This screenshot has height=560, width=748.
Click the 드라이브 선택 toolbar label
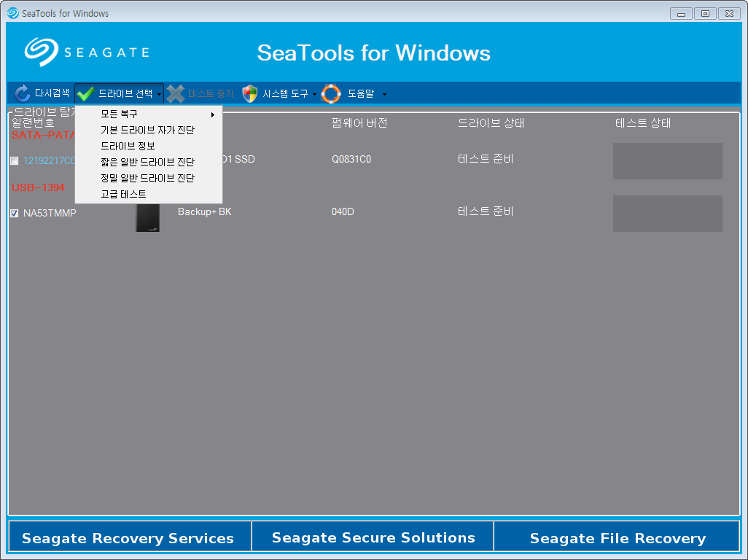tap(125, 93)
